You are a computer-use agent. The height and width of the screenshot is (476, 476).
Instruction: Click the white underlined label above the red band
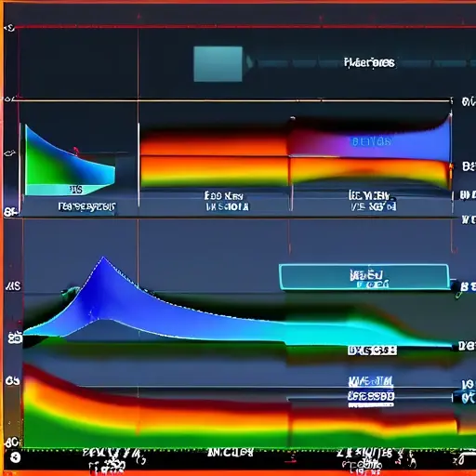click(371, 382)
